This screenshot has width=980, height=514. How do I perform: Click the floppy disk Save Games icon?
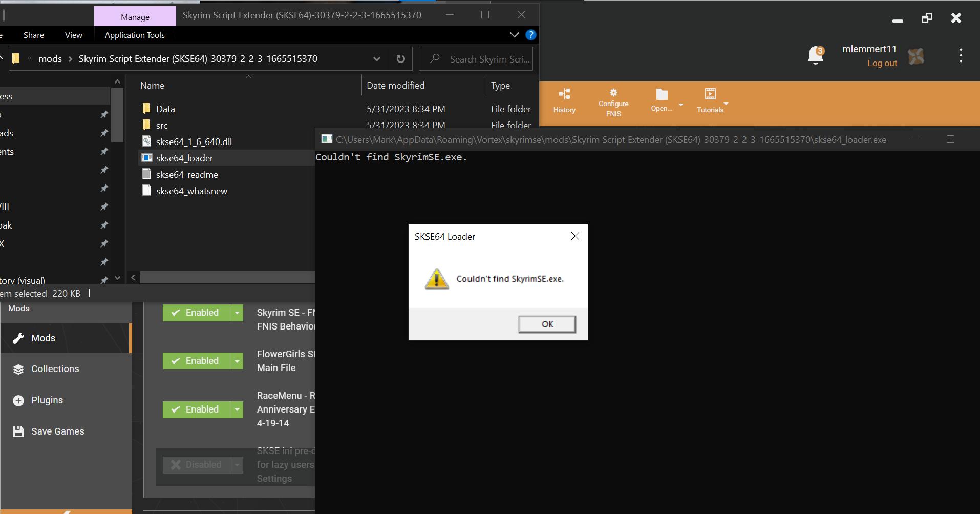pos(18,431)
